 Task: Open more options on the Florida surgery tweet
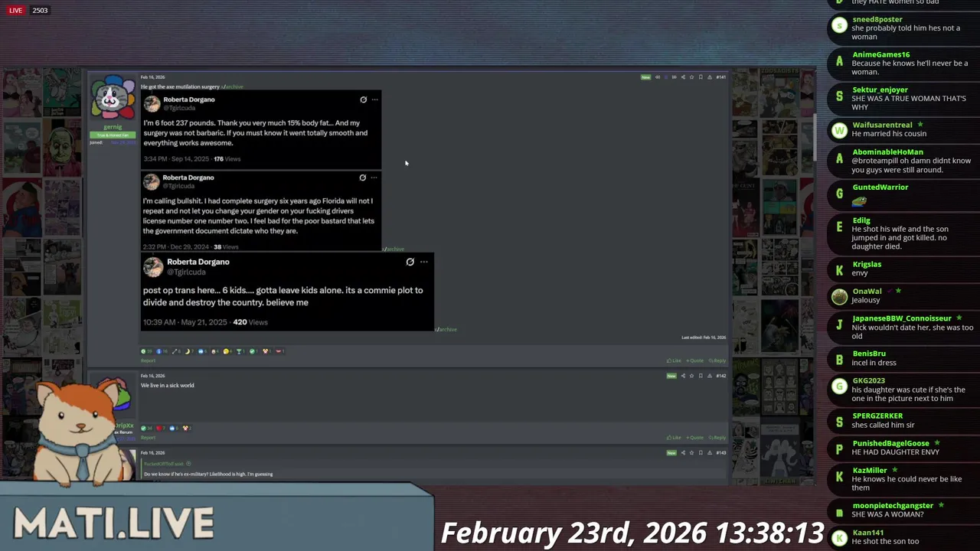[374, 178]
